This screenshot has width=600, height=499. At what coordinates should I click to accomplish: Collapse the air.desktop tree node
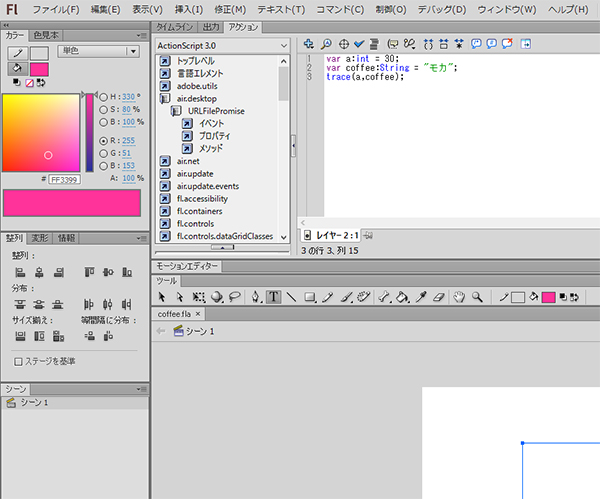pos(165,99)
